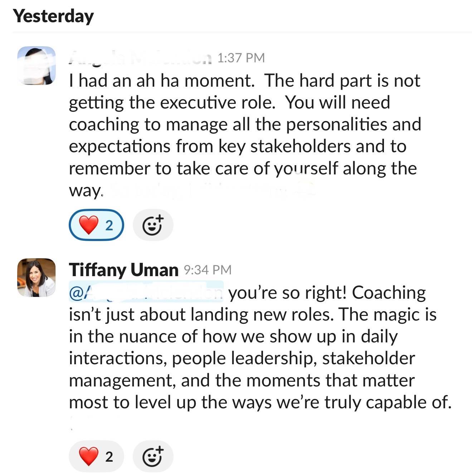The width and height of the screenshot is (472, 476).
Task: Open add reaction picker under 1:37 PM message
Action: click(x=153, y=225)
